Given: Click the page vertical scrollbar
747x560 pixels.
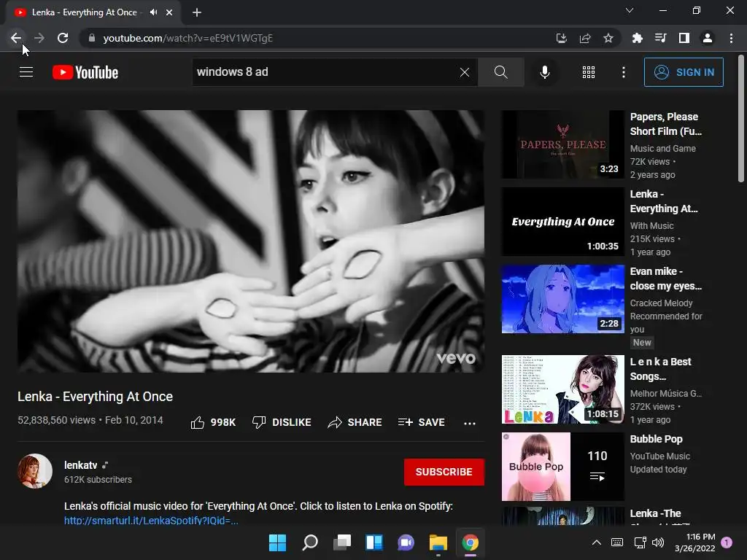Looking at the screenshot, I should pos(741,119).
